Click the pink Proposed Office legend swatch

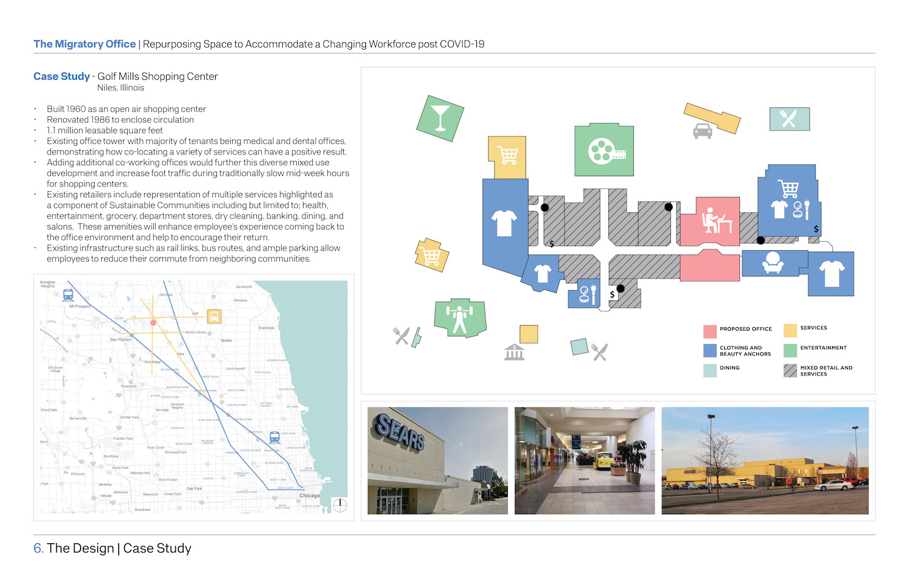(x=710, y=331)
